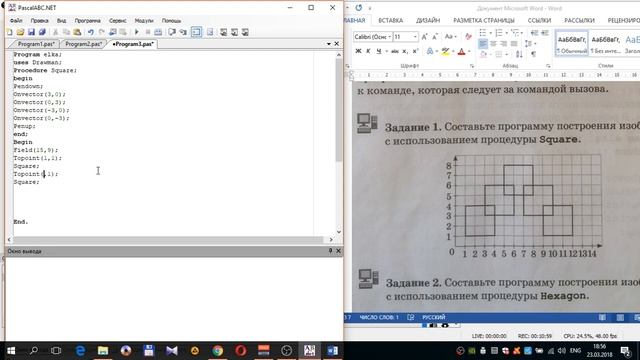Image resolution: width=640 pixels, height=360 pixels.
Task: Click the РУССКИЙ language indicator in Word status bar
Action: tap(433, 317)
